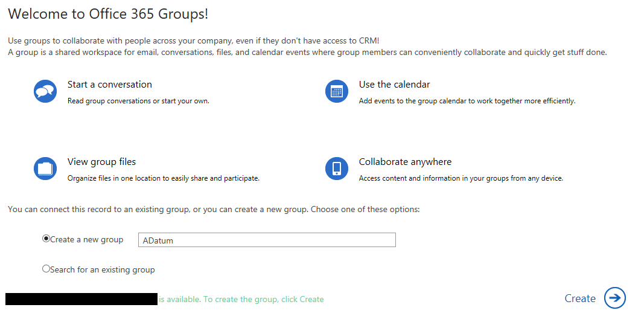Click the 'Read group conversations or start your own.' text

coord(138,101)
